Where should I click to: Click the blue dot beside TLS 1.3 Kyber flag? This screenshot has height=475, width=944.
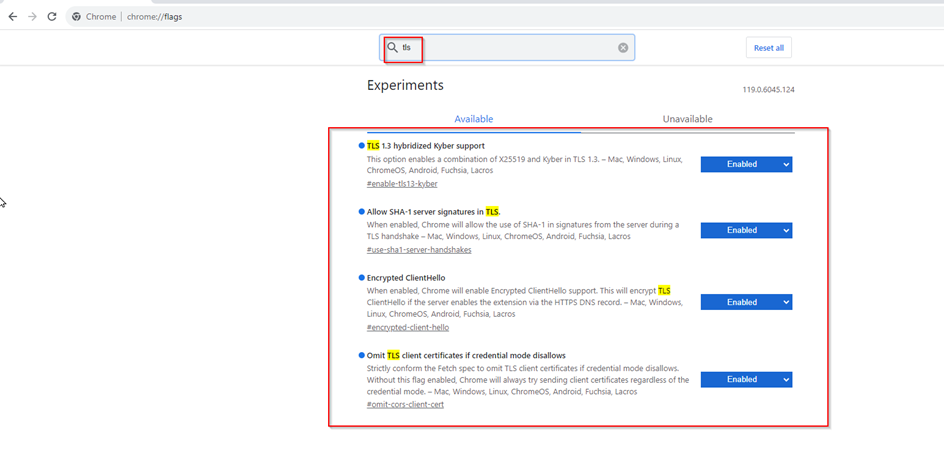pos(361,146)
